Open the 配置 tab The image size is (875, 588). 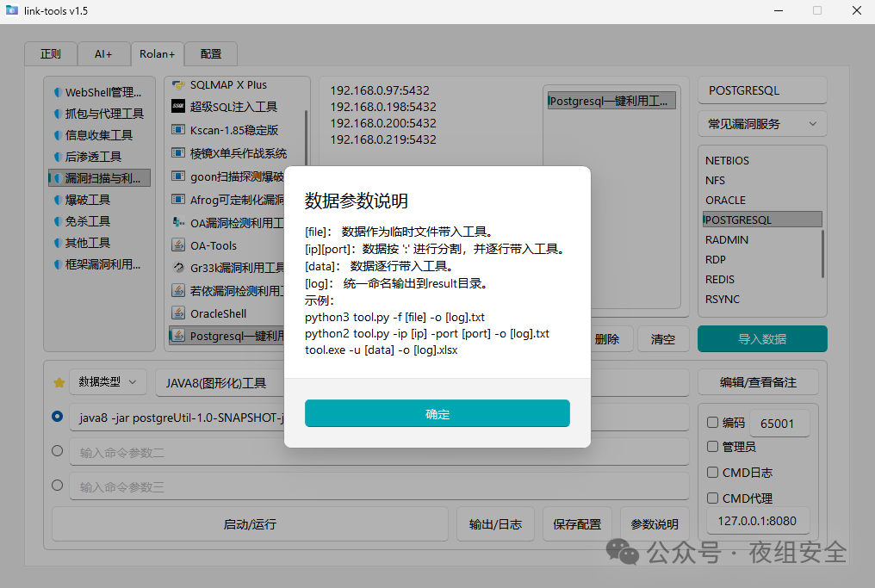click(211, 53)
